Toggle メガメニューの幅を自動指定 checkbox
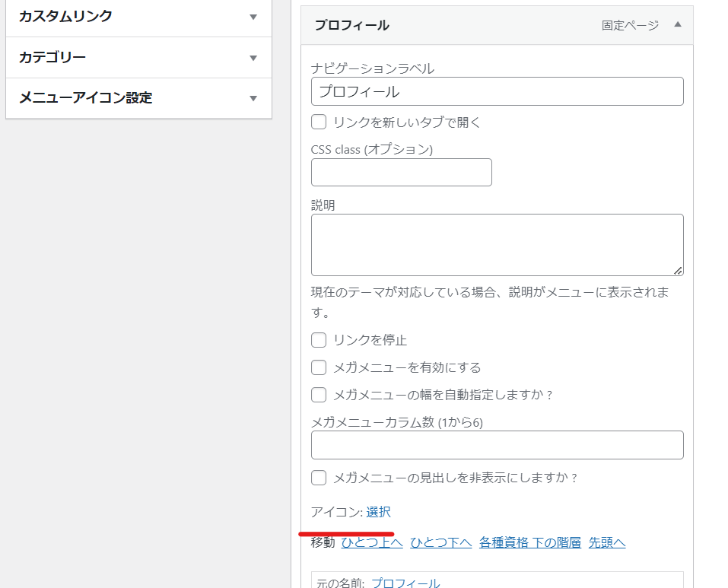Screen dimensions: 728x588 [319, 395]
